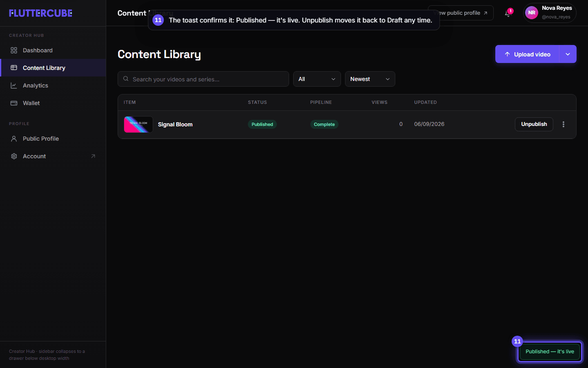588x368 pixels.
Task: Click the 'Published — it's live' toast
Action: click(550, 352)
